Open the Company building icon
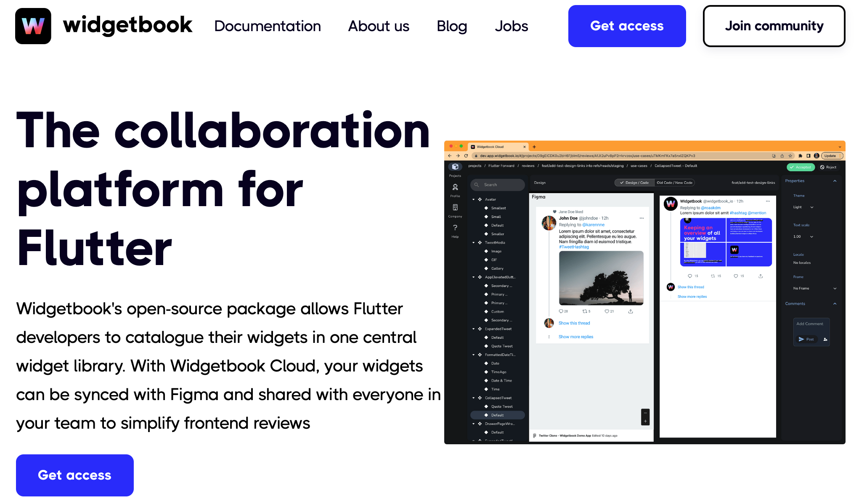 (455, 207)
